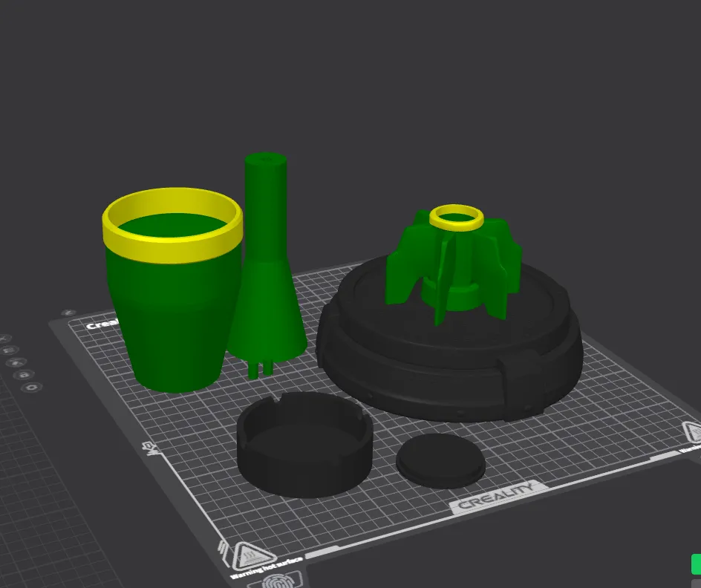
Task: Select the green cup model body
Action: [x=175, y=321]
